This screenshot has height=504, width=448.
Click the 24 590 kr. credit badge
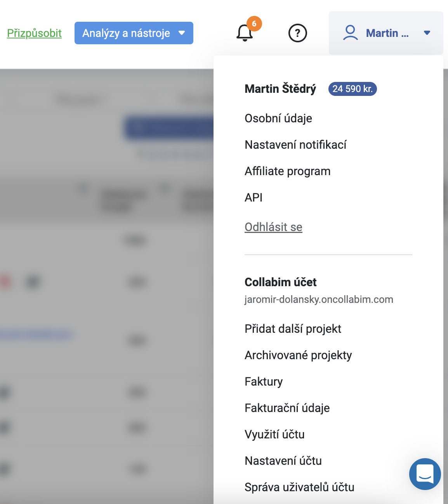click(352, 89)
